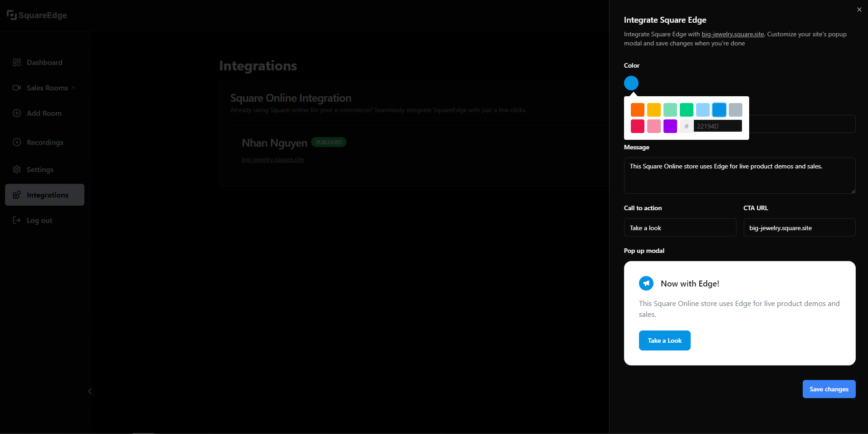Click the Nhan Nguyen site name
868x434 pixels.
click(274, 143)
